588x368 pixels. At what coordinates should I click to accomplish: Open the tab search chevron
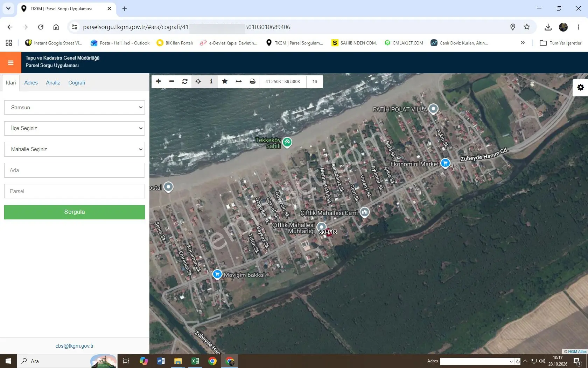pos(8,8)
